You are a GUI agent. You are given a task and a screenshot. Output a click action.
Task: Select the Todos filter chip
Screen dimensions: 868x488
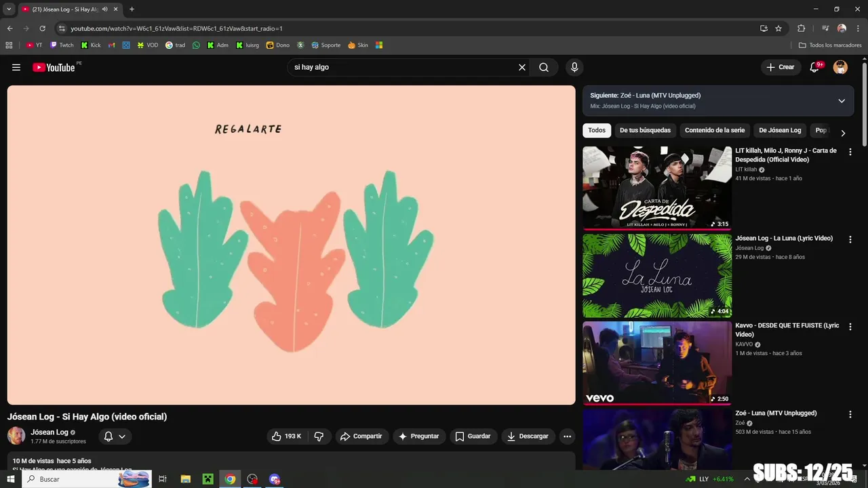coord(597,130)
